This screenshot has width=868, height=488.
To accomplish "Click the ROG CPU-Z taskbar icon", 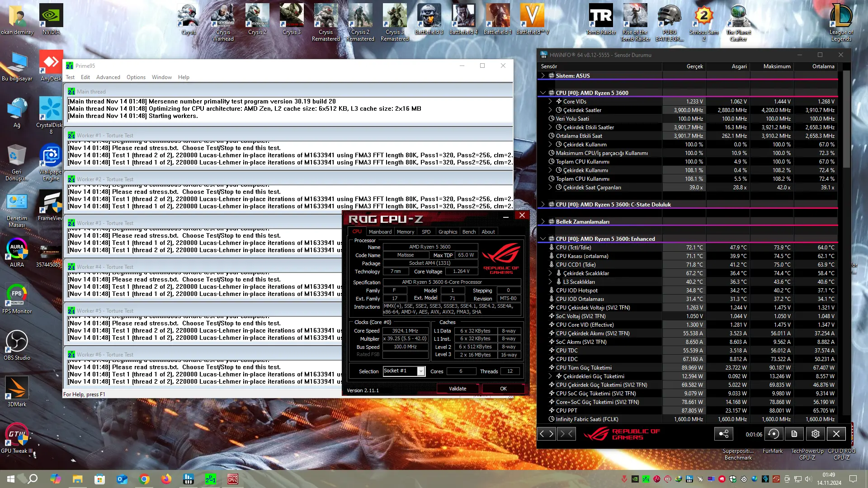I will 233,479.
